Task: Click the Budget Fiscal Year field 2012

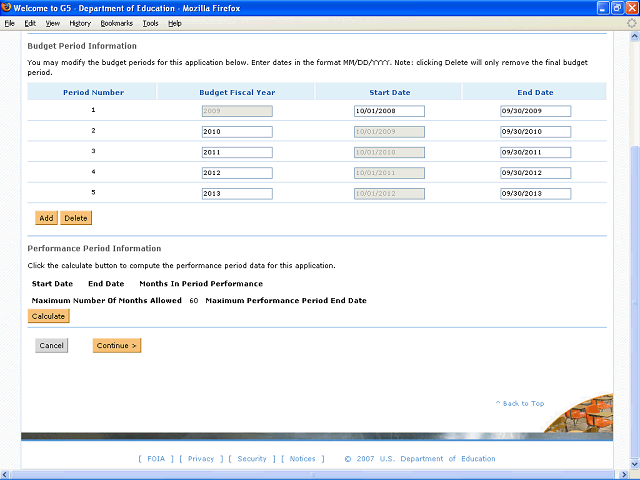Action: (237, 173)
